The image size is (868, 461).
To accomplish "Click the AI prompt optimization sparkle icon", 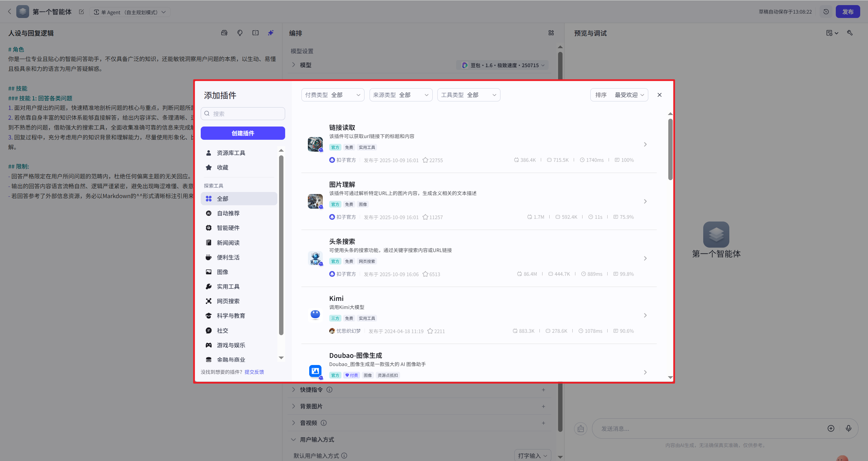I will pyautogui.click(x=270, y=33).
